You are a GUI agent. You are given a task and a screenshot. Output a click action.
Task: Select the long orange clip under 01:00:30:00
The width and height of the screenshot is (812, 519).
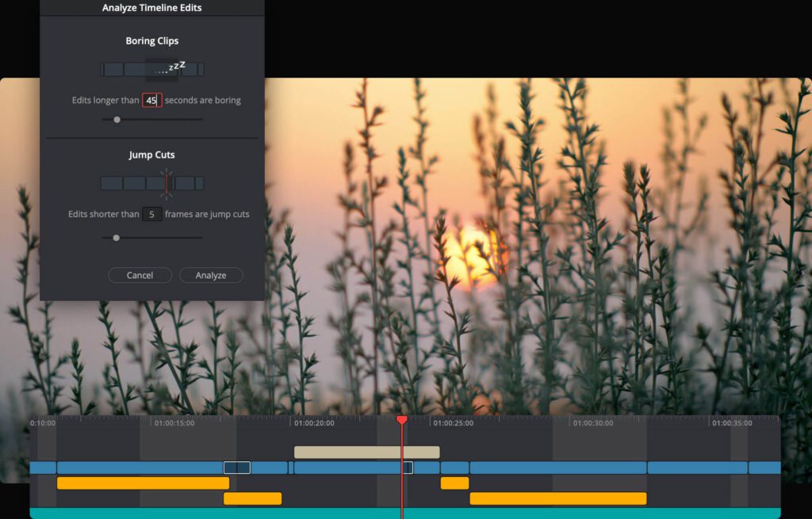click(x=557, y=498)
